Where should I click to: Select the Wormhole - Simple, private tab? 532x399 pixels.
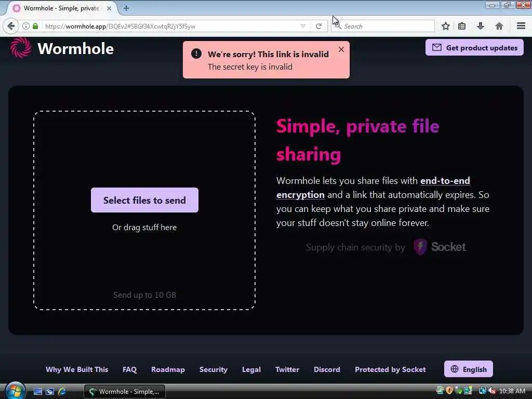(61, 8)
